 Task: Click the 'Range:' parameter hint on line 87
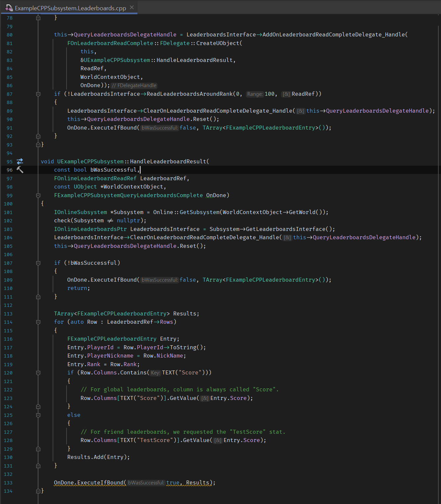point(255,94)
